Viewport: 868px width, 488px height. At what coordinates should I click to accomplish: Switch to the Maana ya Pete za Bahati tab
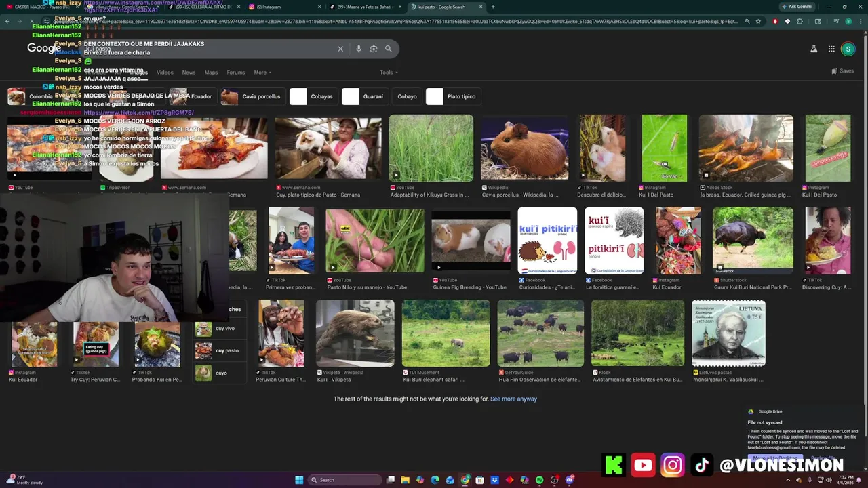tap(366, 7)
